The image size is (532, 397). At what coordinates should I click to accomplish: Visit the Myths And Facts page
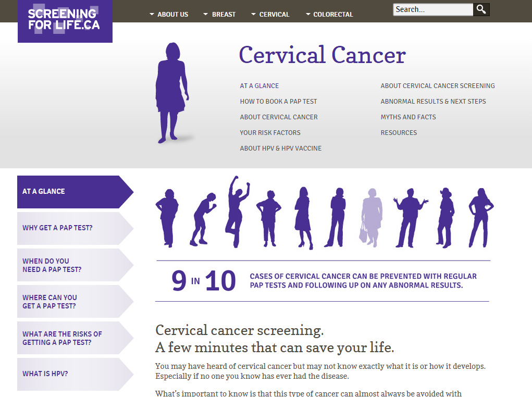tap(408, 117)
